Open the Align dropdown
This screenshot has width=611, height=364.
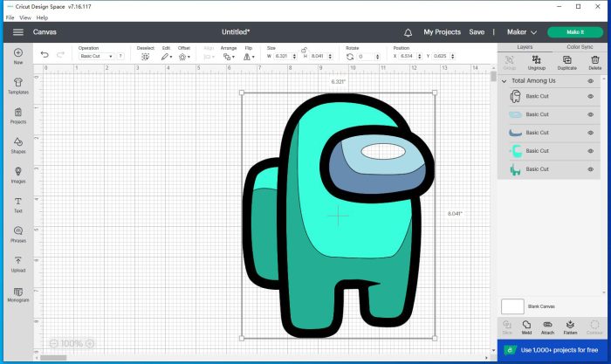(x=209, y=57)
